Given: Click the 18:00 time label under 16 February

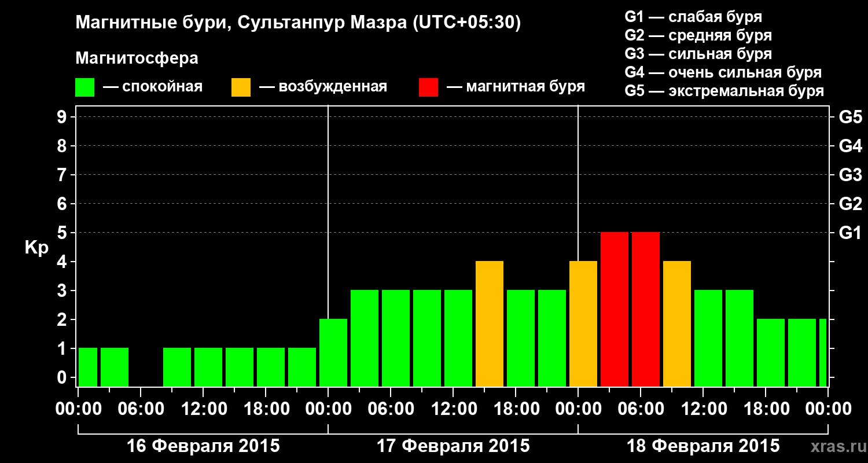Looking at the screenshot, I should tap(266, 409).
